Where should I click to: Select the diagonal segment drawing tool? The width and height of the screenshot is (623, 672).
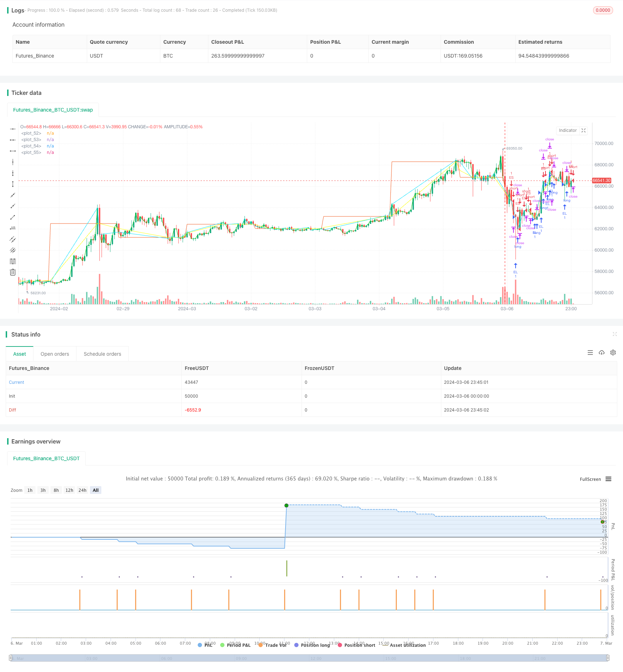13,217
